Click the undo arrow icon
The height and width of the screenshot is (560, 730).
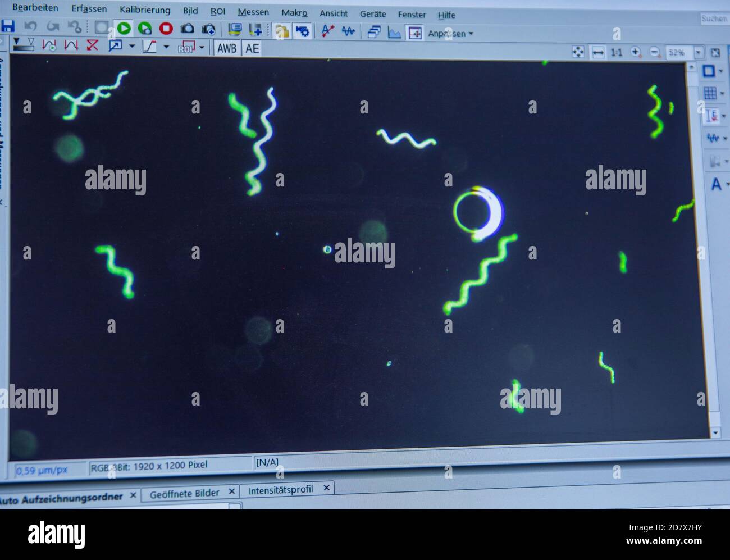tap(30, 26)
